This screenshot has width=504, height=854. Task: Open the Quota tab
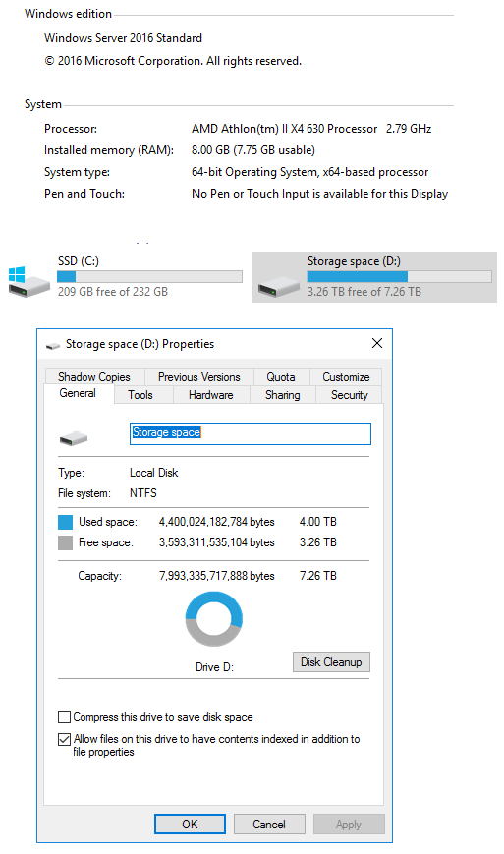click(281, 377)
